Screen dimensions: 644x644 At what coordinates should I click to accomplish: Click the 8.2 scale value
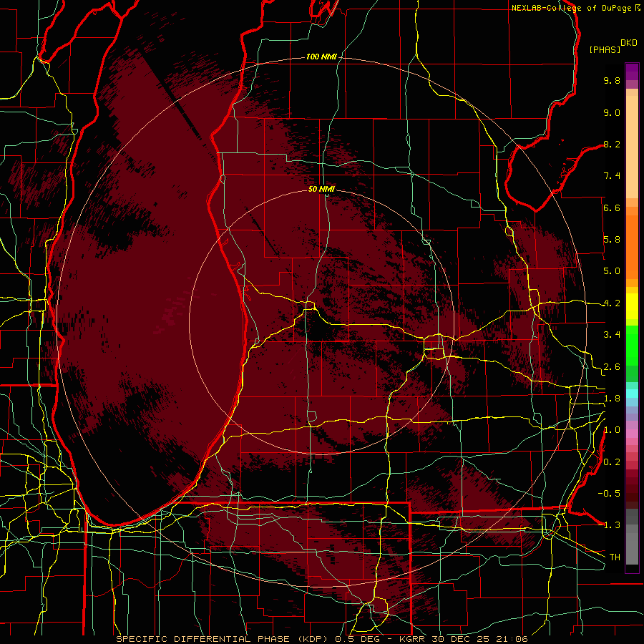coord(612,144)
